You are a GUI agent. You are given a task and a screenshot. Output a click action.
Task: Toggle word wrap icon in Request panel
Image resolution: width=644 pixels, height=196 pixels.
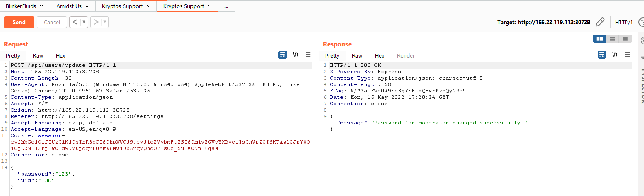[283, 55]
